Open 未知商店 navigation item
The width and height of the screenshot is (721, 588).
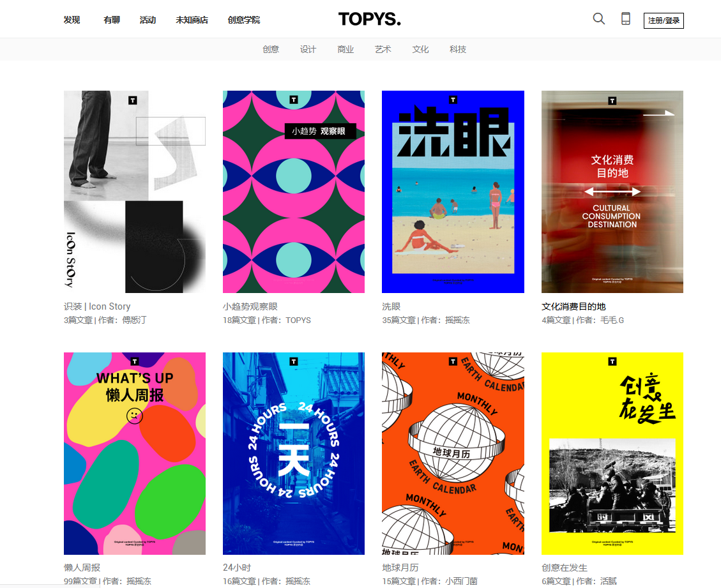point(192,20)
